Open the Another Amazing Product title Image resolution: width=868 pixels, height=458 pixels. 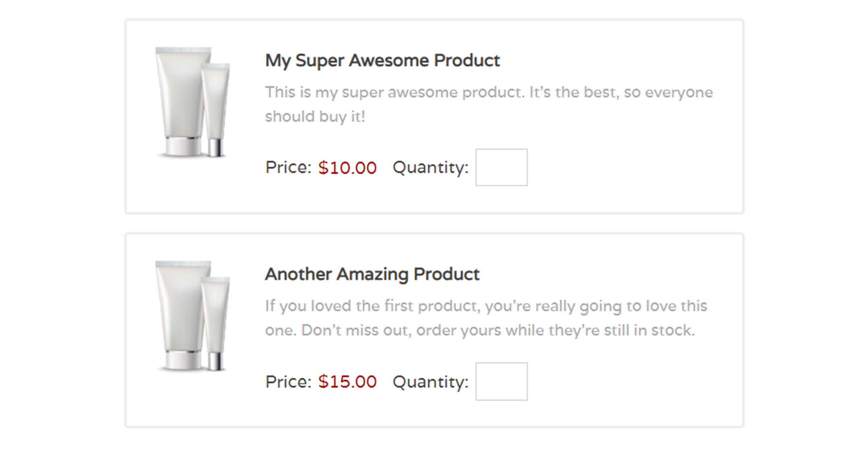(372, 274)
